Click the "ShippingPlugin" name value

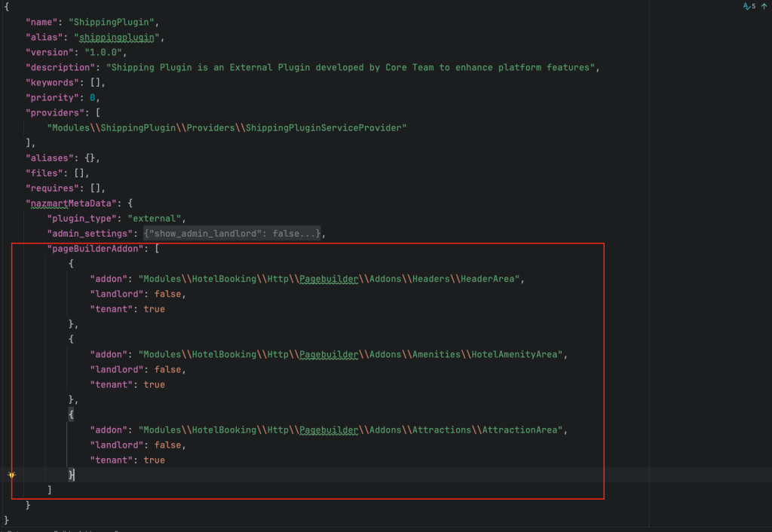pos(112,22)
